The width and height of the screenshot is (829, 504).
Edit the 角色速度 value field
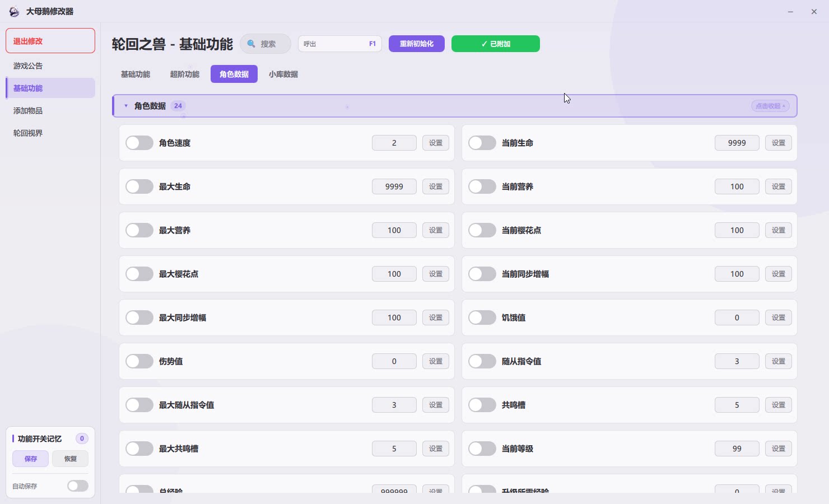click(394, 143)
